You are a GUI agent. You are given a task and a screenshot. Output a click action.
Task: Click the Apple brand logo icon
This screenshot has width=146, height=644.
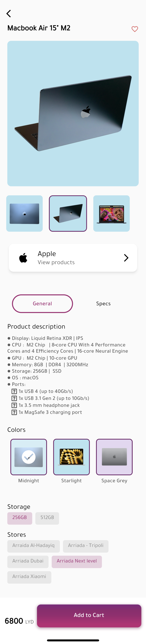click(23, 258)
